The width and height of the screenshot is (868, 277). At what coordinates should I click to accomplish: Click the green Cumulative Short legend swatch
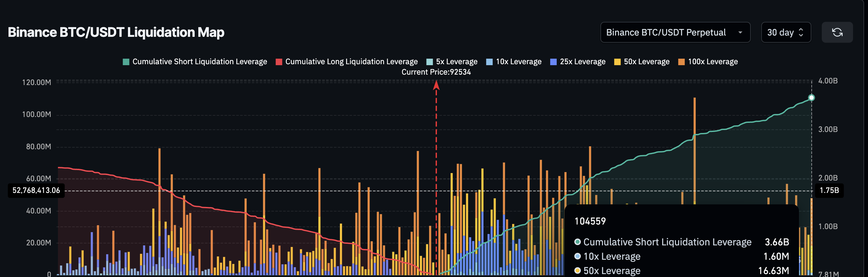point(126,62)
